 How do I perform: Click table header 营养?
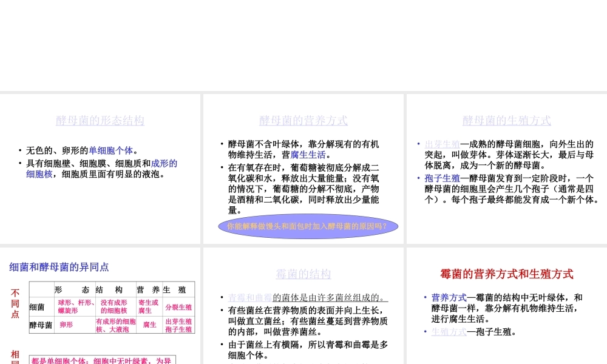tap(148, 290)
